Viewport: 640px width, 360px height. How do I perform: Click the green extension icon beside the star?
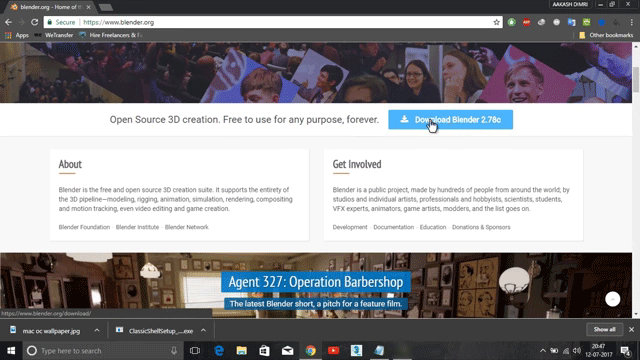point(511,22)
